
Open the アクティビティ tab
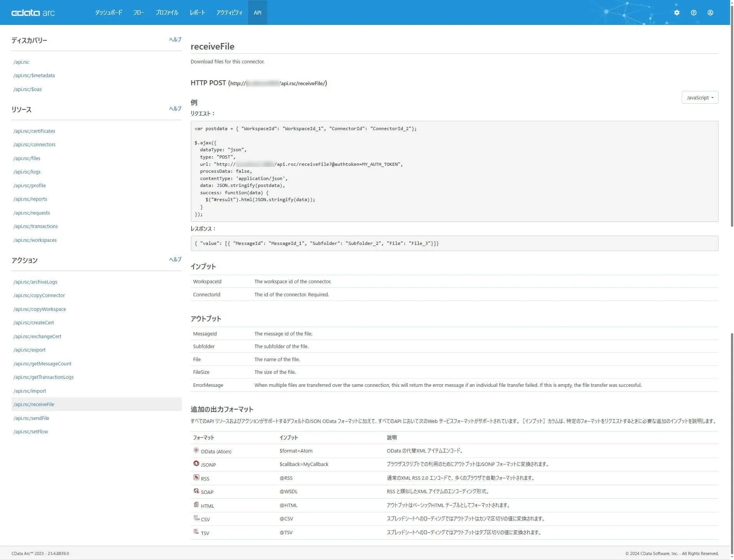[x=229, y=13]
